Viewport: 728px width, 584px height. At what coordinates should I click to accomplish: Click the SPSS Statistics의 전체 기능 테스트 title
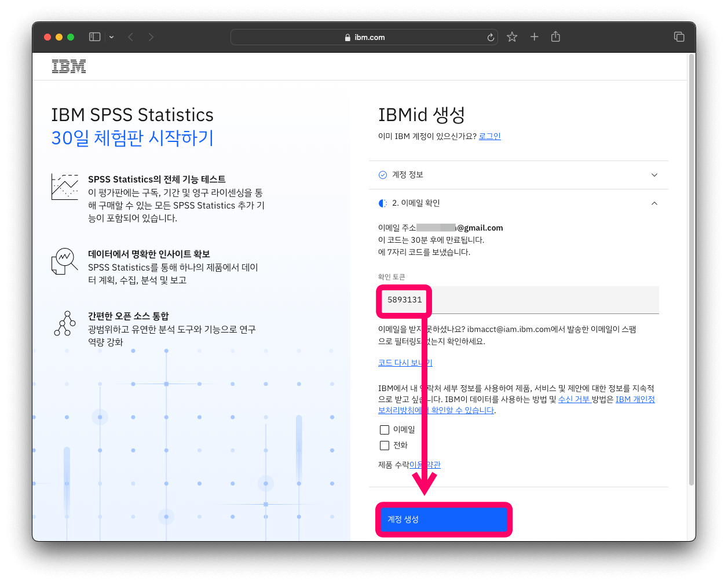157,180
